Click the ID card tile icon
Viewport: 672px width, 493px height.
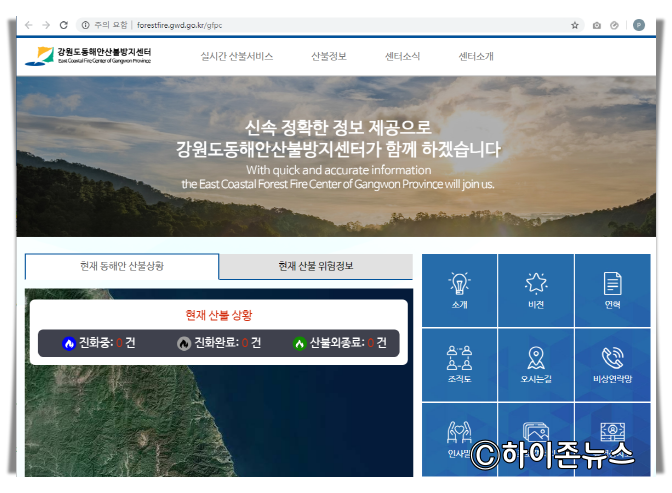pos(612,432)
